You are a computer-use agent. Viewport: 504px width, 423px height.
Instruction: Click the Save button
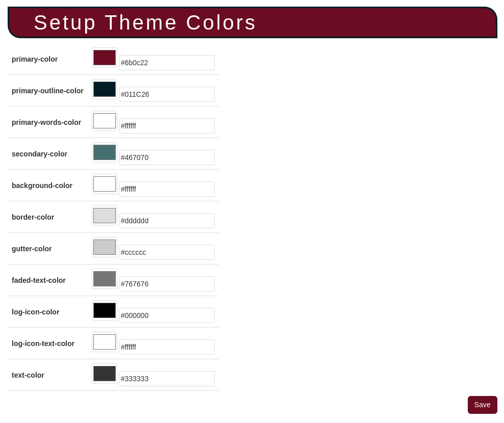[482, 405]
